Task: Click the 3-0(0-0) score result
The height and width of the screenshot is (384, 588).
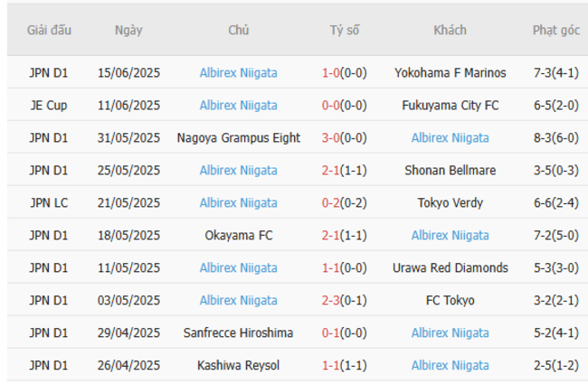Action: [344, 138]
